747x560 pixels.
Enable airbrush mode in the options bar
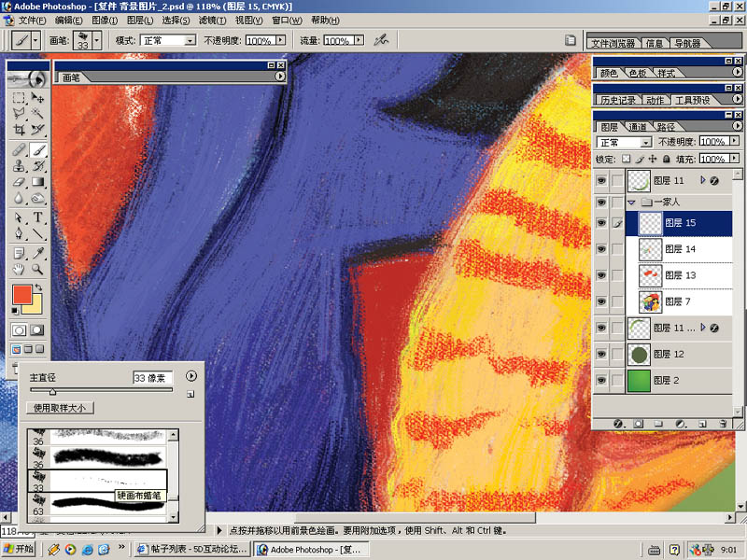pyautogui.click(x=381, y=40)
